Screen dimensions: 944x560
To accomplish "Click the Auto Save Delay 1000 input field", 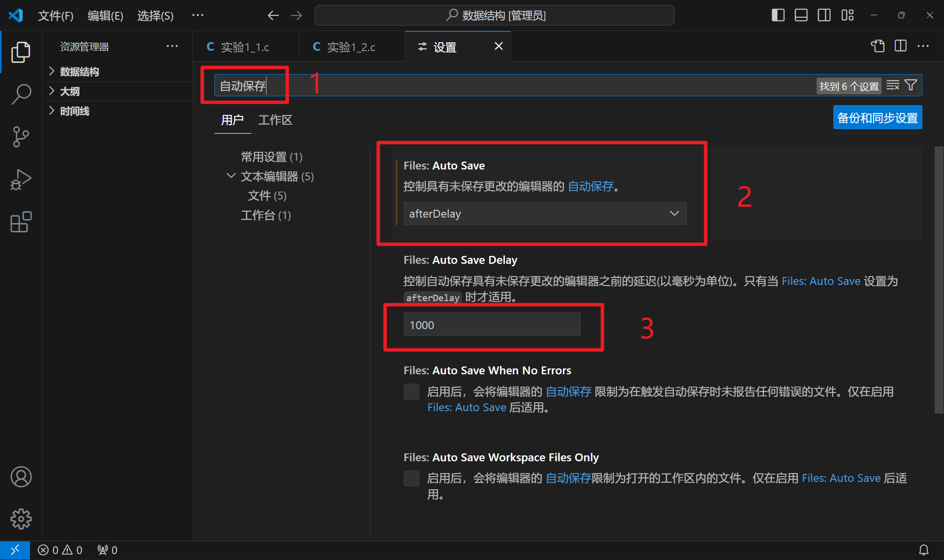I will pyautogui.click(x=491, y=325).
